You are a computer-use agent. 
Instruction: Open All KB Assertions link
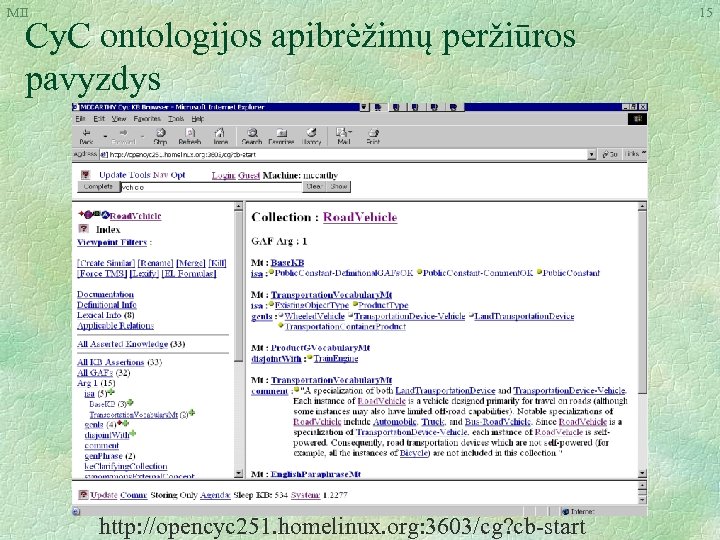pyautogui.click(x=111, y=362)
